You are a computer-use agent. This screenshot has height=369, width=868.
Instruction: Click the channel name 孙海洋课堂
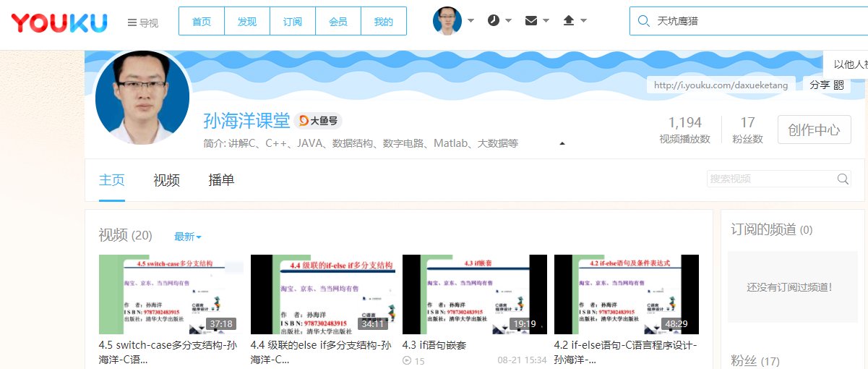pos(246,121)
